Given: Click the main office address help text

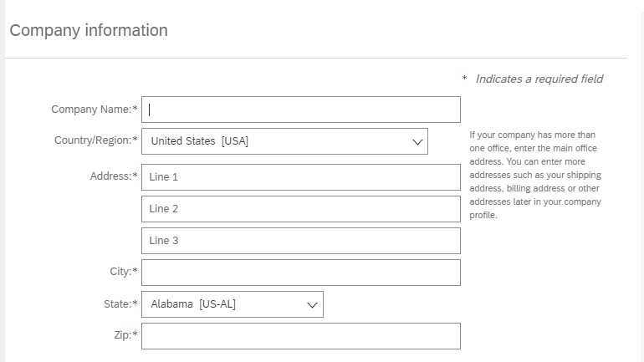Looking at the screenshot, I should tap(535, 175).
